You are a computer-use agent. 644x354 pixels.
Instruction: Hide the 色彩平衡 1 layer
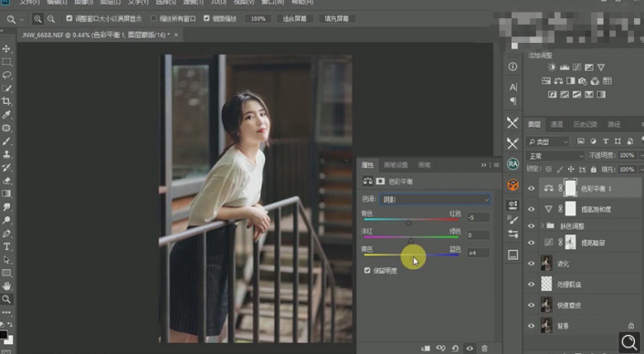pos(531,189)
